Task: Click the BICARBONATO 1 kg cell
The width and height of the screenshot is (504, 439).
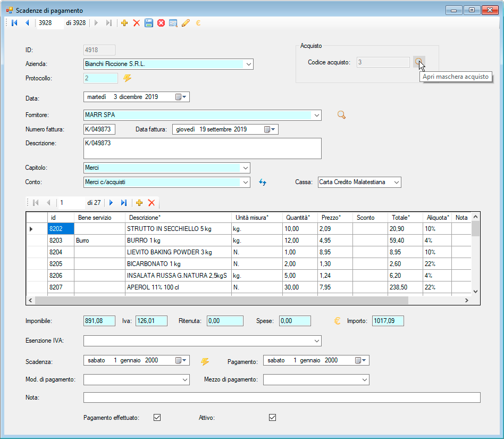Action: (179, 264)
